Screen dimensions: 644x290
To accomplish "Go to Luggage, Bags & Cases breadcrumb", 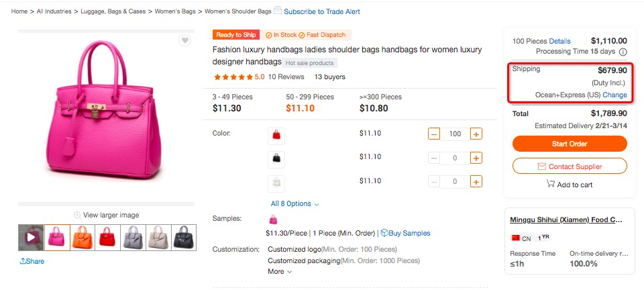I will pos(113,11).
